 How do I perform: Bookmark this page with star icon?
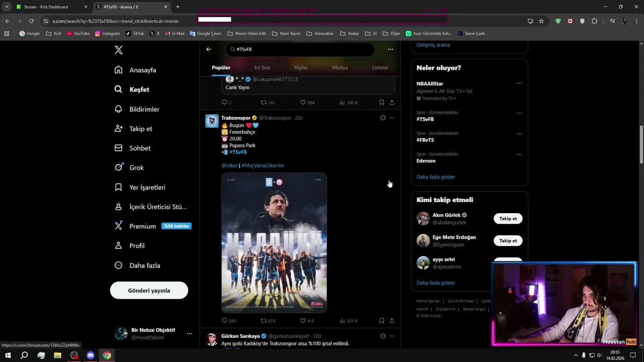[541, 21]
